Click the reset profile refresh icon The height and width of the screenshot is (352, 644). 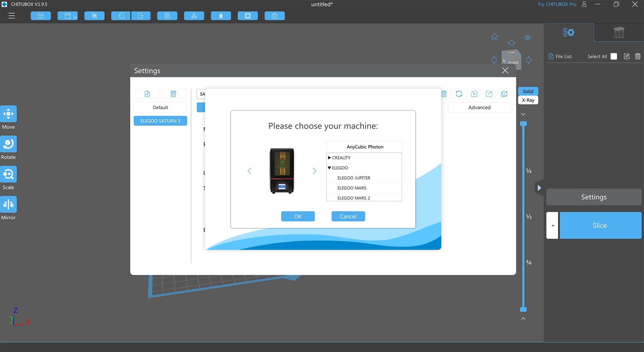(x=459, y=94)
